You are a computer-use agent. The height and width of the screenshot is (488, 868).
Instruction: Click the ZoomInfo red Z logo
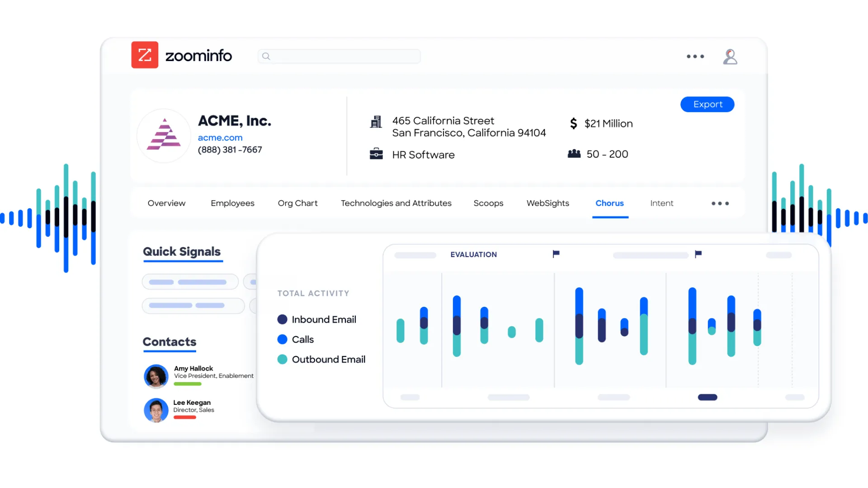click(x=145, y=55)
